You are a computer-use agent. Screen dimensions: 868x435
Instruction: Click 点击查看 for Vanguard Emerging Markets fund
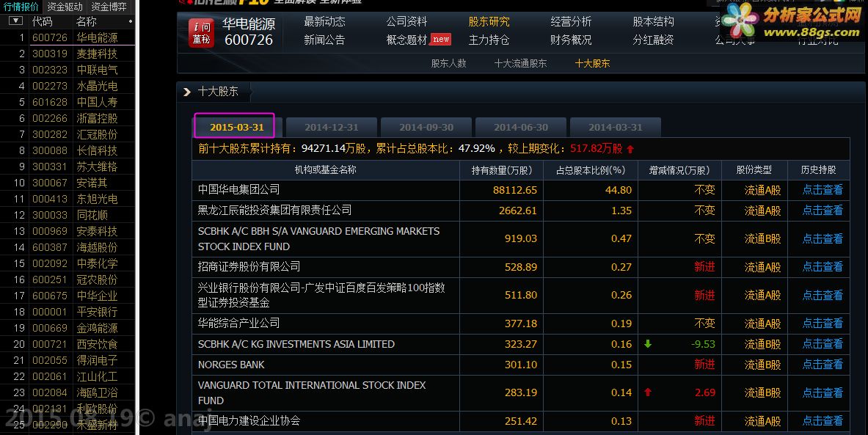pyautogui.click(x=823, y=238)
